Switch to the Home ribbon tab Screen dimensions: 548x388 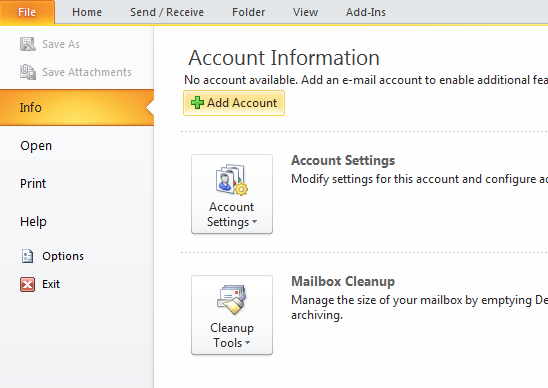click(87, 12)
